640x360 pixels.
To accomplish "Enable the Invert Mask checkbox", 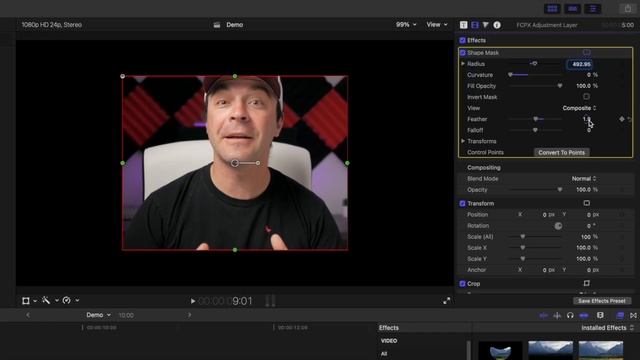I will (x=587, y=97).
